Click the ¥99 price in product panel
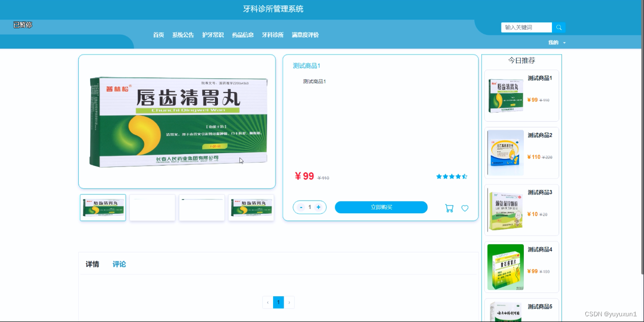This screenshot has width=644, height=322. click(x=304, y=177)
